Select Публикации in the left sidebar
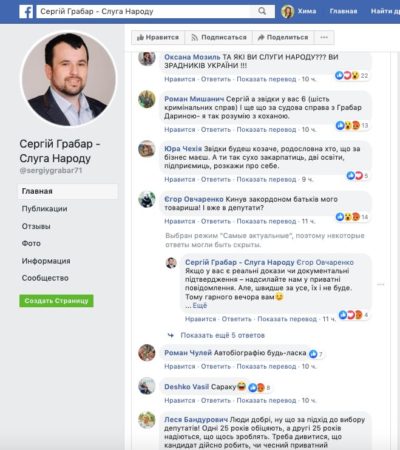The height and width of the screenshot is (450, 400). [x=44, y=209]
